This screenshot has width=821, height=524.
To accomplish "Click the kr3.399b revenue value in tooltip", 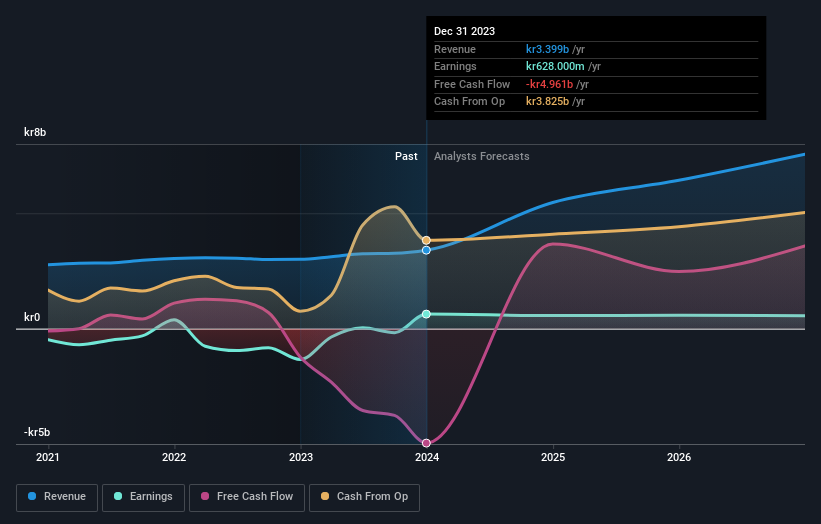I will (547, 49).
